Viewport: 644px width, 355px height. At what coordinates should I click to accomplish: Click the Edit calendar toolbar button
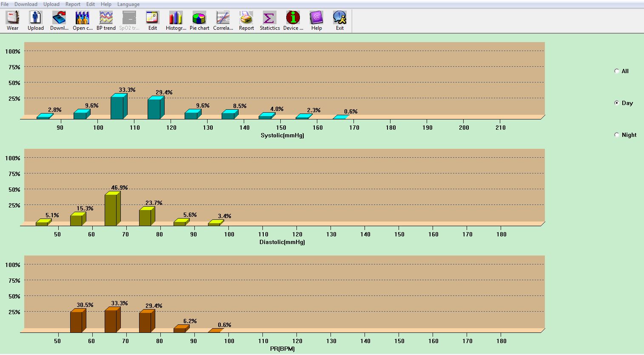click(152, 20)
